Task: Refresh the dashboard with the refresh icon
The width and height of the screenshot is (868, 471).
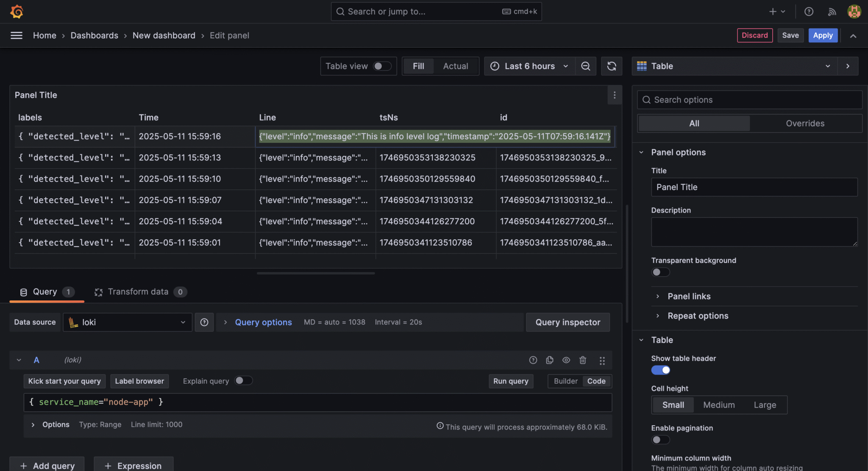Action: point(612,66)
